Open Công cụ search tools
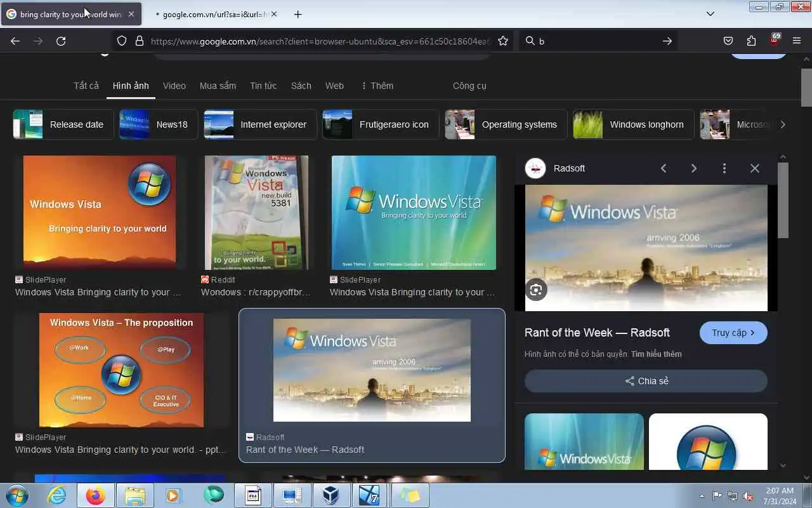The image size is (812, 508). tap(469, 86)
